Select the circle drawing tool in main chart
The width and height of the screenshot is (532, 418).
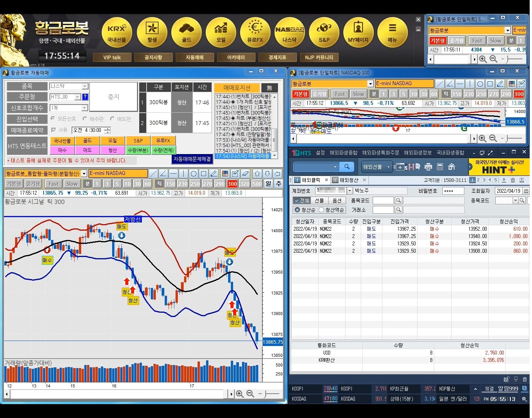194,173
